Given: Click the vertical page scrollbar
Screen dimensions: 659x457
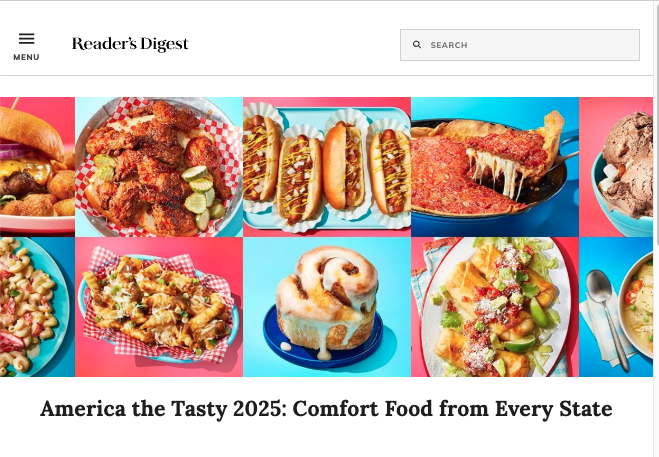Looking at the screenshot, I should (x=656, y=228).
